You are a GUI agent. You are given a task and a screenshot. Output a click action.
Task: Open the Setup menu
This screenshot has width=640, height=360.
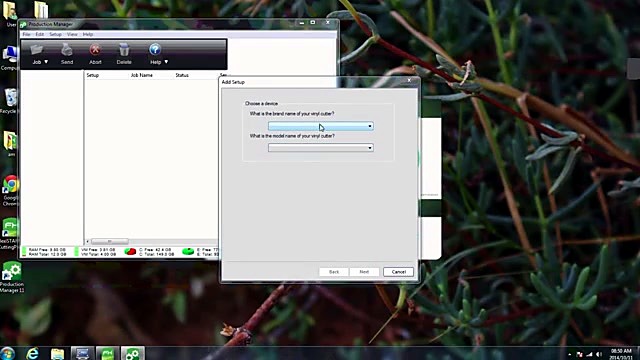point(56,34)
